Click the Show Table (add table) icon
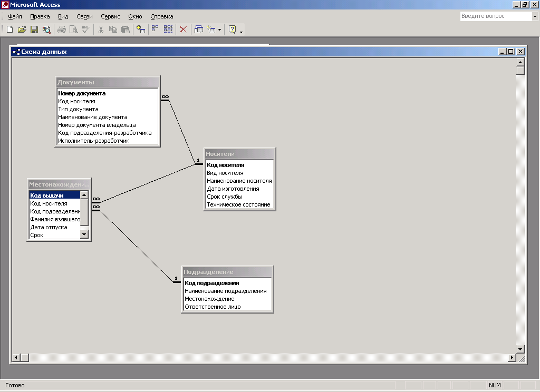540x392 pixels. click(x=140, y=30)
